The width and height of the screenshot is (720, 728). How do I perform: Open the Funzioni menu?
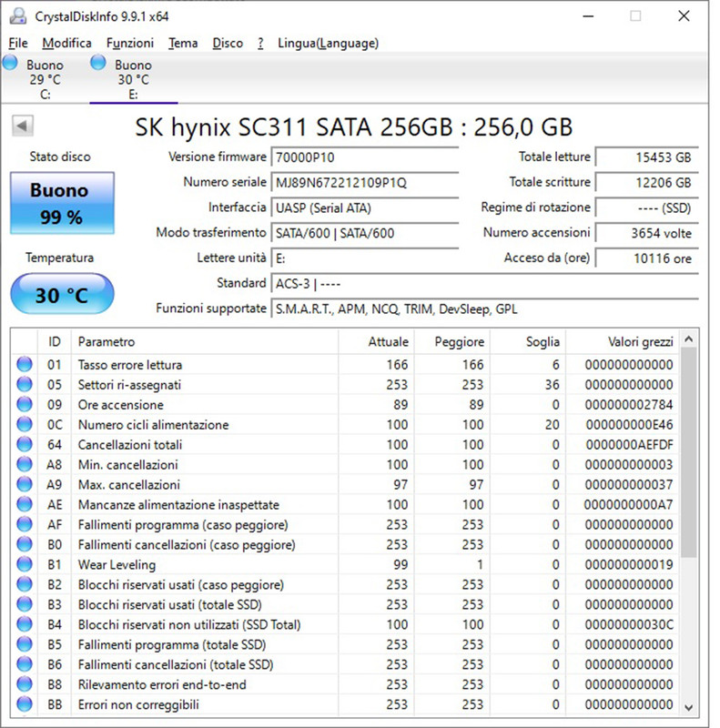130,43
